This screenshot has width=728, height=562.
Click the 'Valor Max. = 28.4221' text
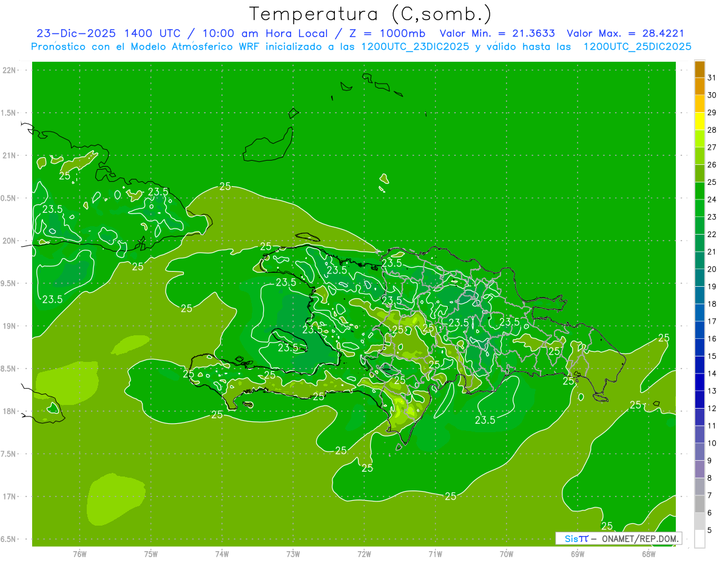(625, 33)
